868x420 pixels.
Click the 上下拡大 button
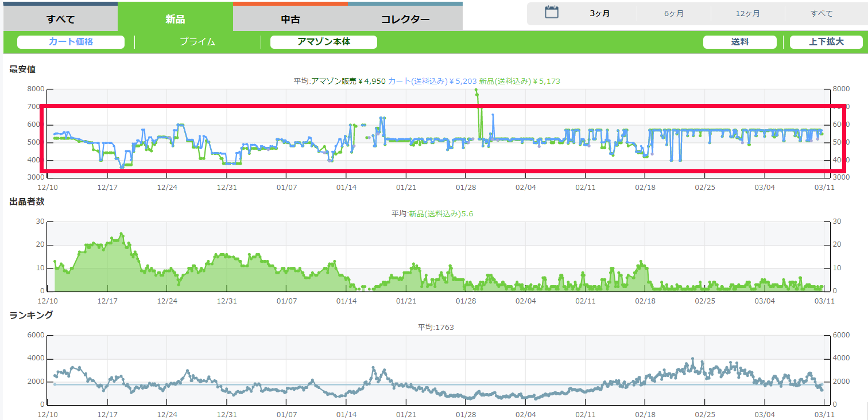pyautogui.click(x=826, y=42)
